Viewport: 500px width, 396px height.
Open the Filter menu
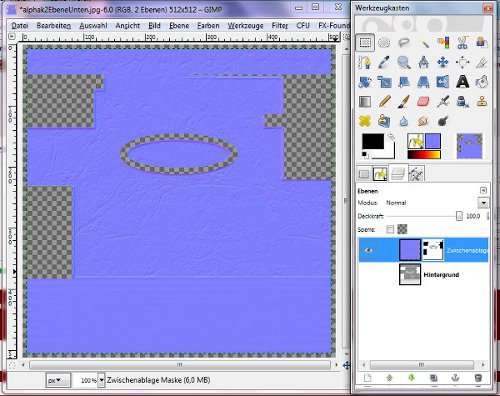280,26
